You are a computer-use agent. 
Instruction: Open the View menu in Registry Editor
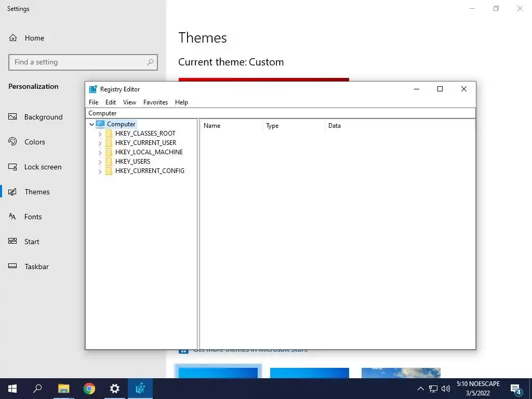coord(129,102)
